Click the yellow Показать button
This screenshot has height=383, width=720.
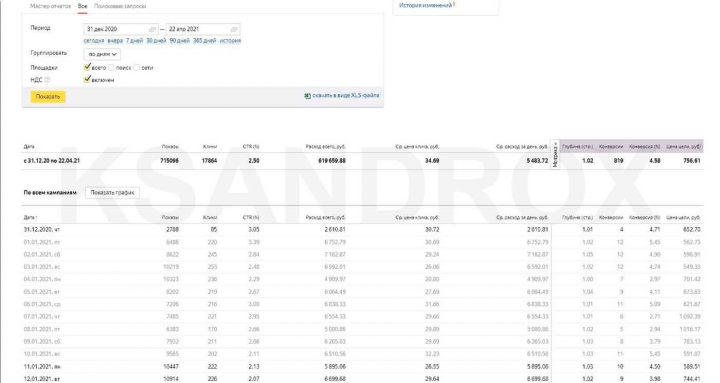pos(48,96)
